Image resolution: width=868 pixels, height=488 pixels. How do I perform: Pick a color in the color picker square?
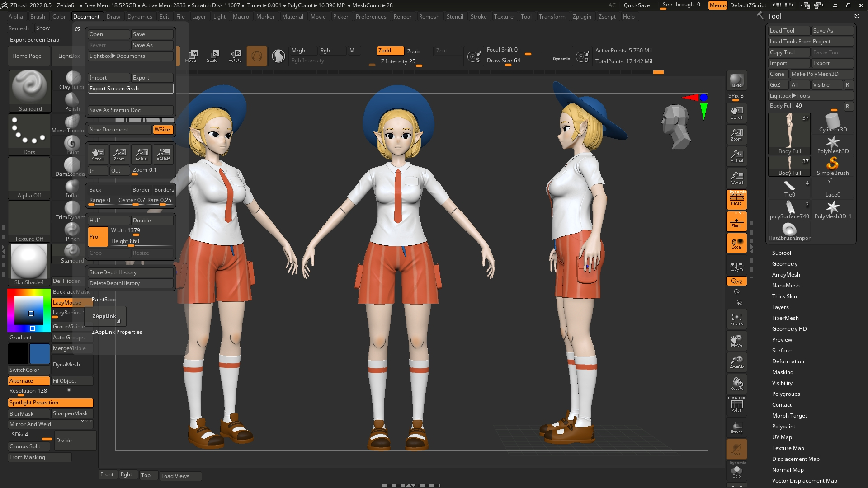click(29, 310)
